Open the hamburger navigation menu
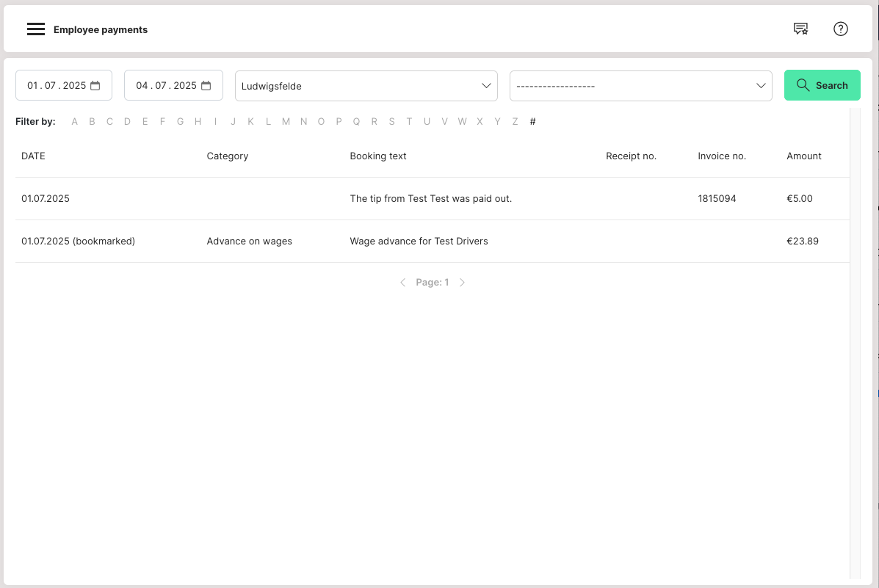The width and height of the screenshot is (879, 588). click(x=36, y=29)
